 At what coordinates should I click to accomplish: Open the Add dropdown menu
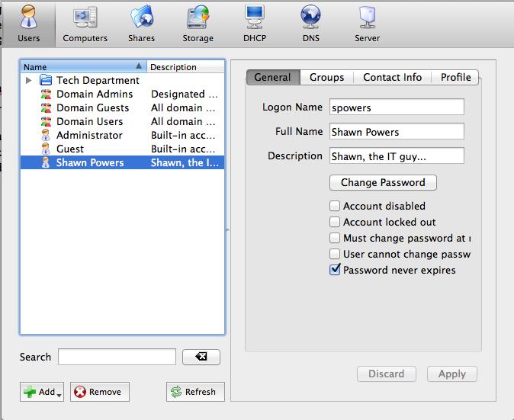click(x=42, y=392)
